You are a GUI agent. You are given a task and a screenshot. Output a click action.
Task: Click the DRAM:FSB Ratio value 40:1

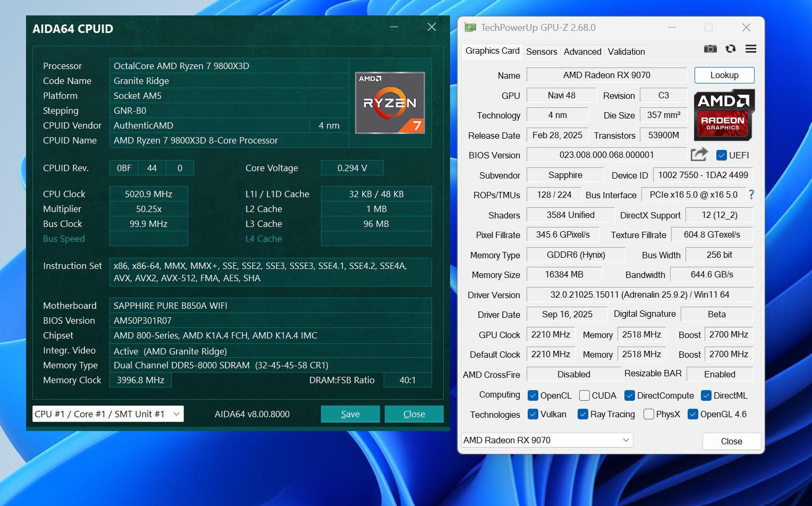[408, 380]
